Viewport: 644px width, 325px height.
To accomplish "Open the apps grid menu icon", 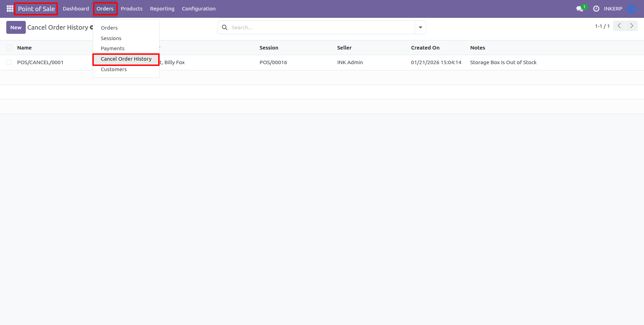I will [x=10, y=9].
